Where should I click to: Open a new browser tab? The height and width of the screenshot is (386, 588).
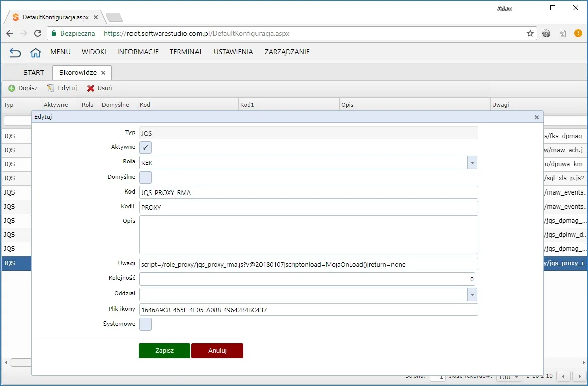click(114, 17)
